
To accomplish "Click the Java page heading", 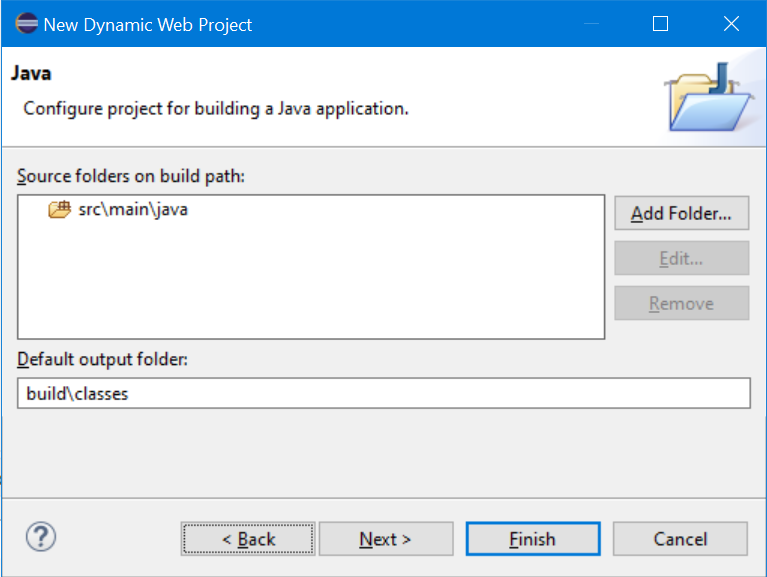I will (31, 73).
